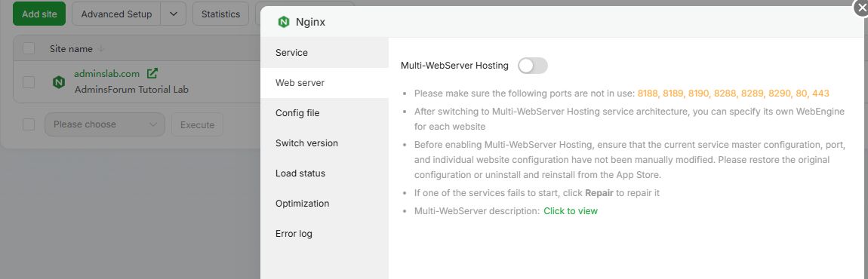Open the Load status tab

click(x=325, y=173)
